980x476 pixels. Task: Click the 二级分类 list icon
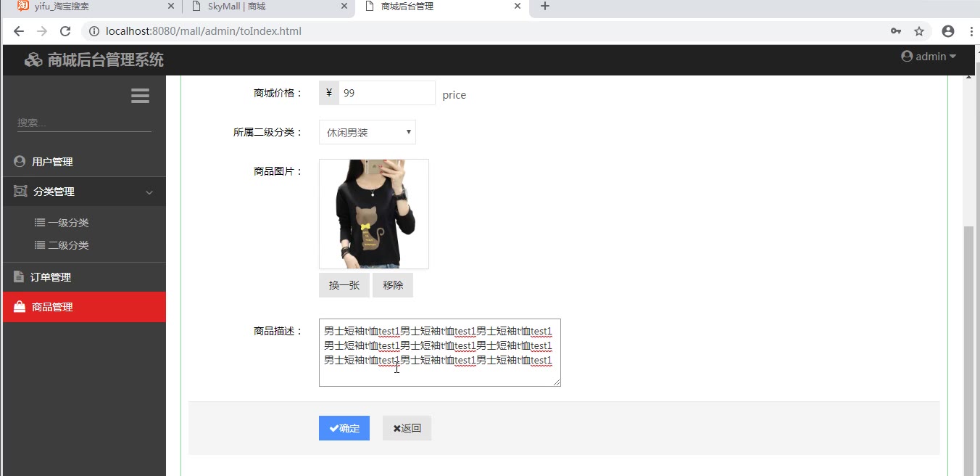pyautogui.click(x=40, y=245)
